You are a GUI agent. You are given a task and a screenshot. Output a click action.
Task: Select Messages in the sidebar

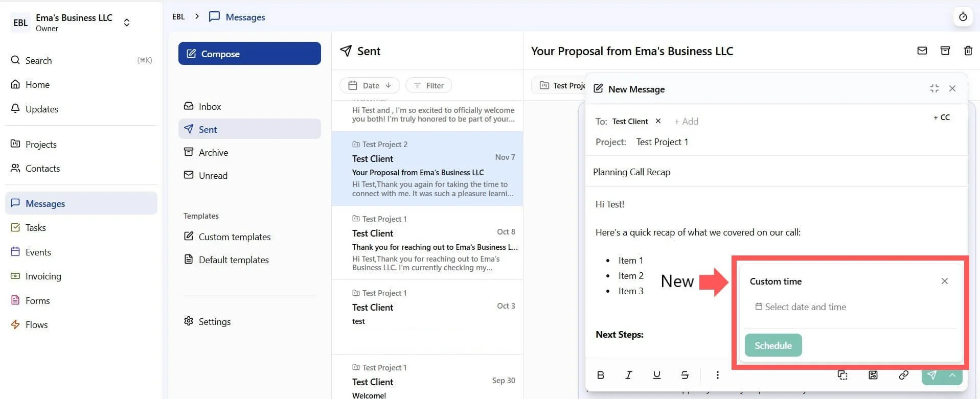[x=81, y=203]
